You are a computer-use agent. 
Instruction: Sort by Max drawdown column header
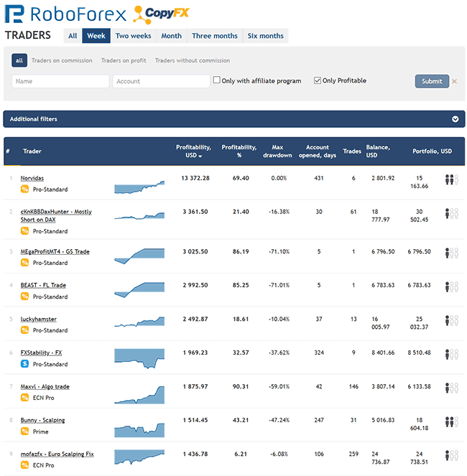tap(277, 151)
